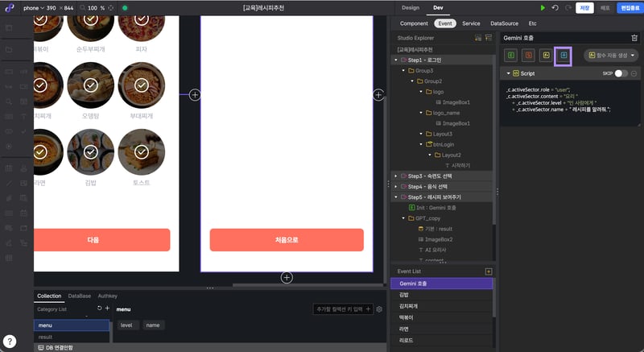Image resolution: width=644 pixels, height=352 pixels.
Task: Collapse the Script block section
Action: pyautogui.click(x=508, y=73)
